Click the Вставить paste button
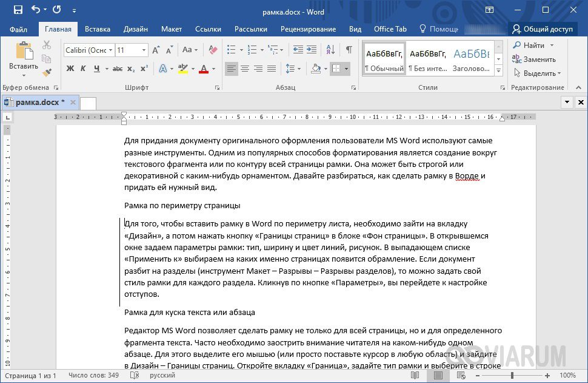The height and width of the screenshot is (383, 588). tap(24, 59)
